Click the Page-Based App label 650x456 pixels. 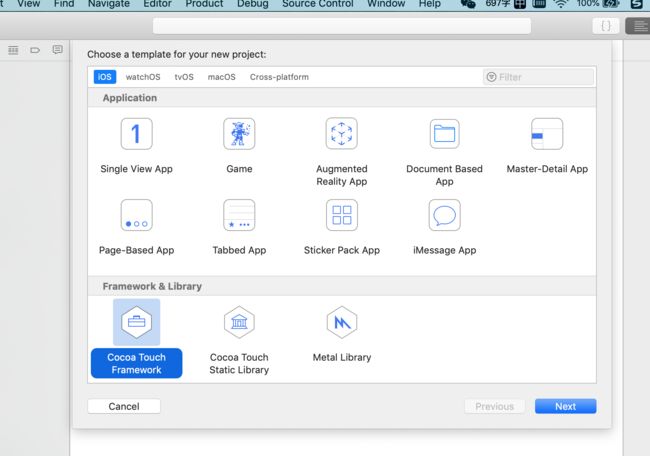(x=136, y=250)
